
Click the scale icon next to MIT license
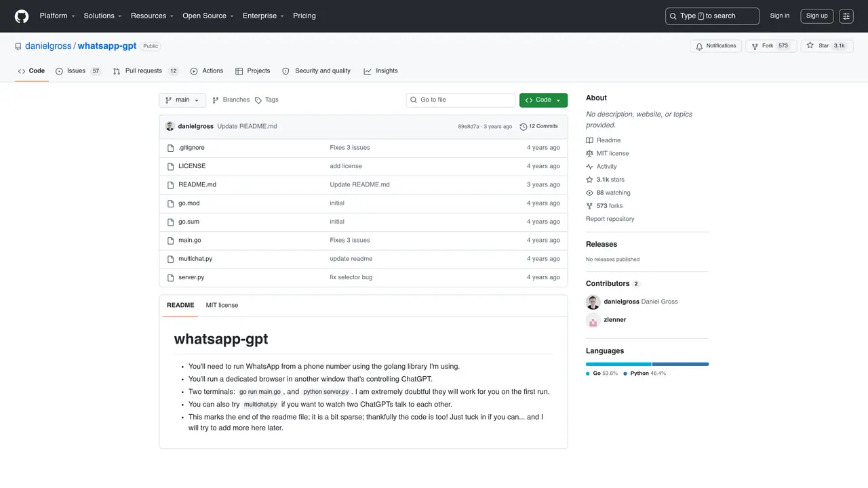pos(590,154)
